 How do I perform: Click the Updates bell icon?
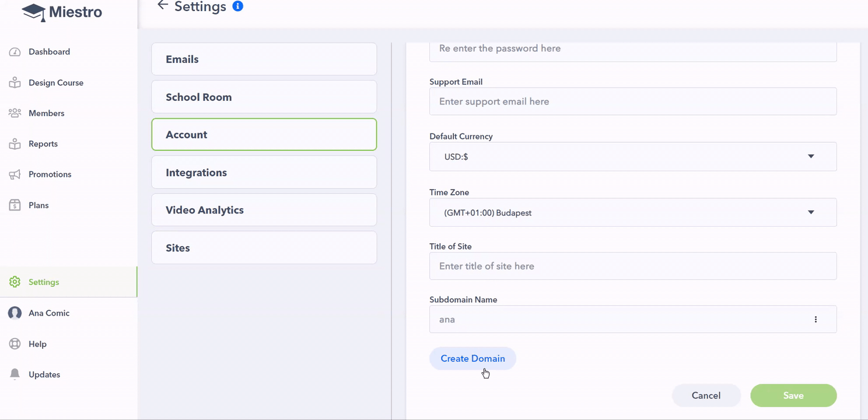(x=15, y=374)
